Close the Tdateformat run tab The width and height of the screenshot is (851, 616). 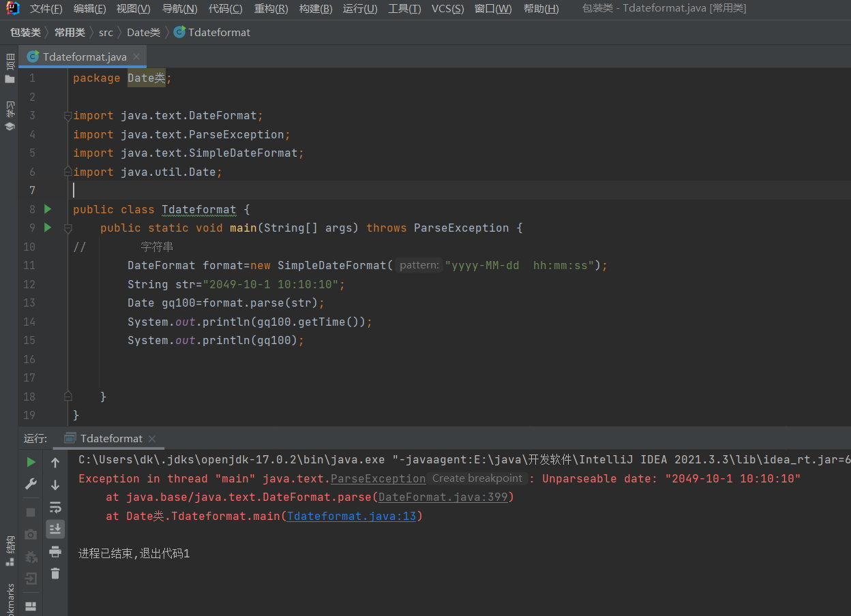pyautogui.click(x=152, y=439)
